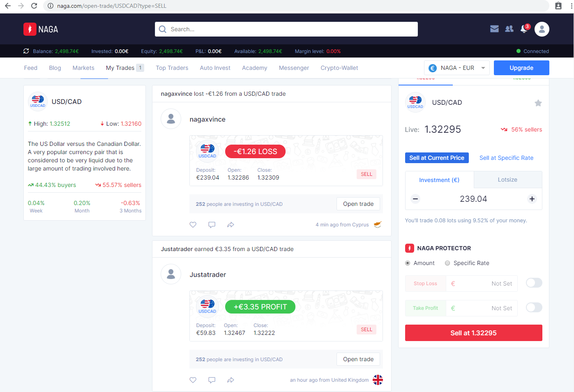The image size is (574, 392).
Task: Click the Upgrade button
Action: coord(521,68)
